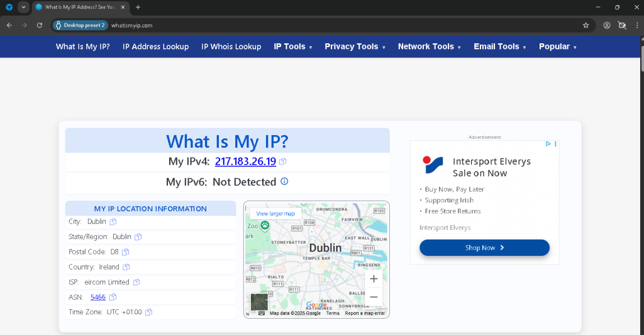The width and height of the screenshot is (644, 335).
Task: Click the 217.183.26.19 IPv4 link
Action: 245,162
